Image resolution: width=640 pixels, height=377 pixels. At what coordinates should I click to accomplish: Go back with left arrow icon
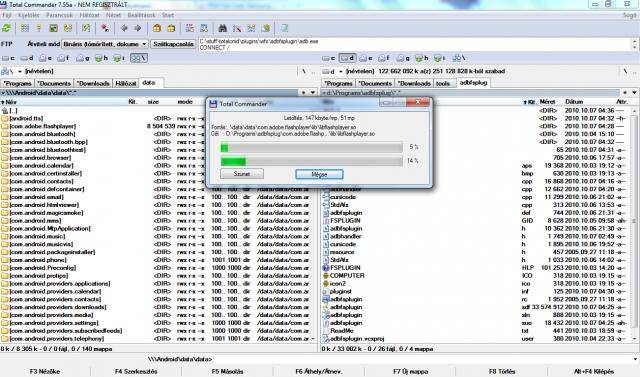[124, 28]
